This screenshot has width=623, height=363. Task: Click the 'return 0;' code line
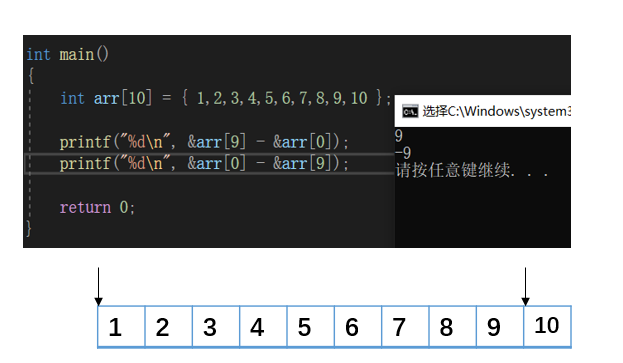pyautogui.click(x=97, y=207)
